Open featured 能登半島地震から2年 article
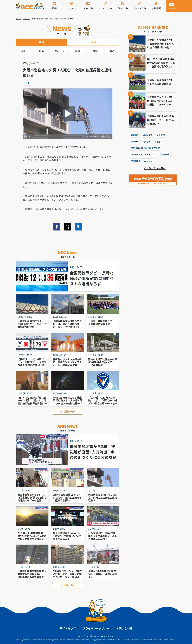Screen dimensions: 192x644 coord(67,450)
